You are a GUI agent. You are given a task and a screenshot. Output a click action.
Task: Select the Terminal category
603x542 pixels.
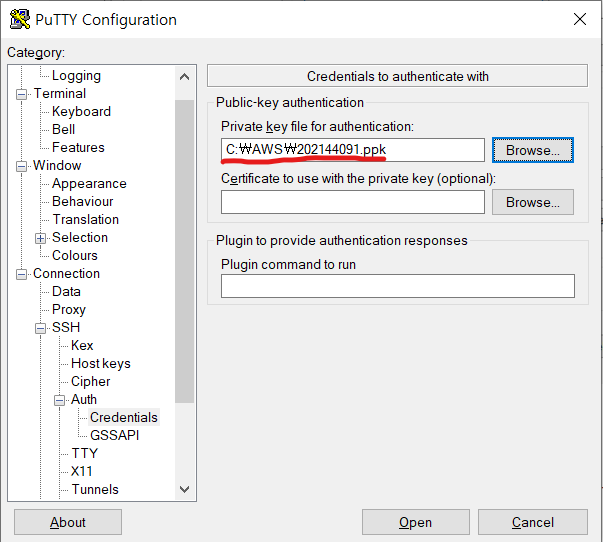click(60, 93)
